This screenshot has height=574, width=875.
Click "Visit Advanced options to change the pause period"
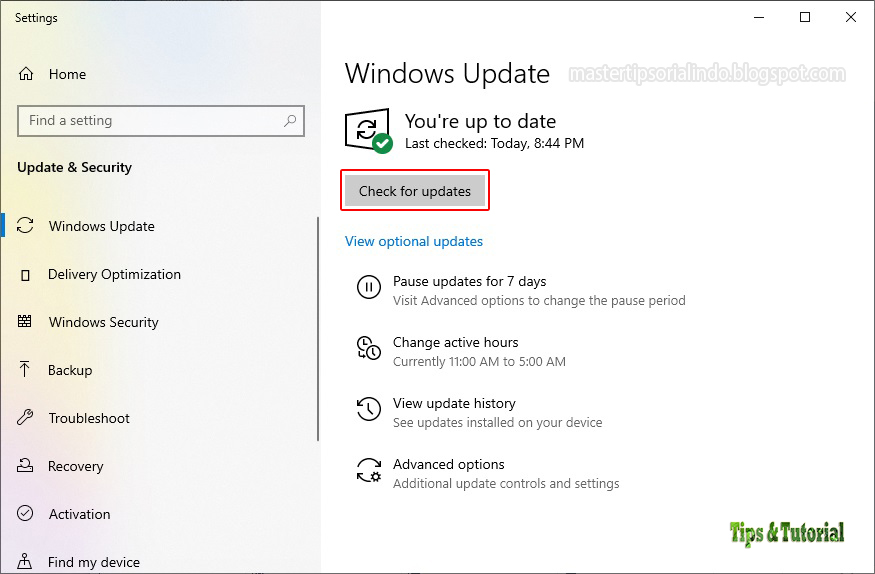click(539, 300)
